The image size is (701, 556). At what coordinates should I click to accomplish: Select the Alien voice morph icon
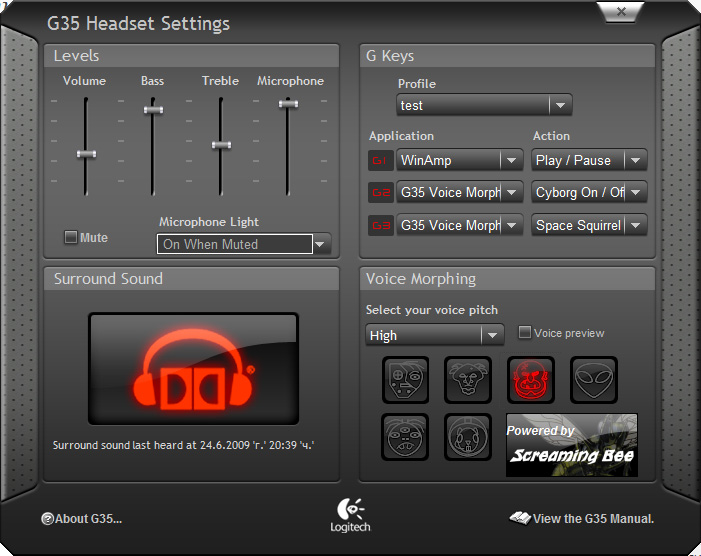594,380
